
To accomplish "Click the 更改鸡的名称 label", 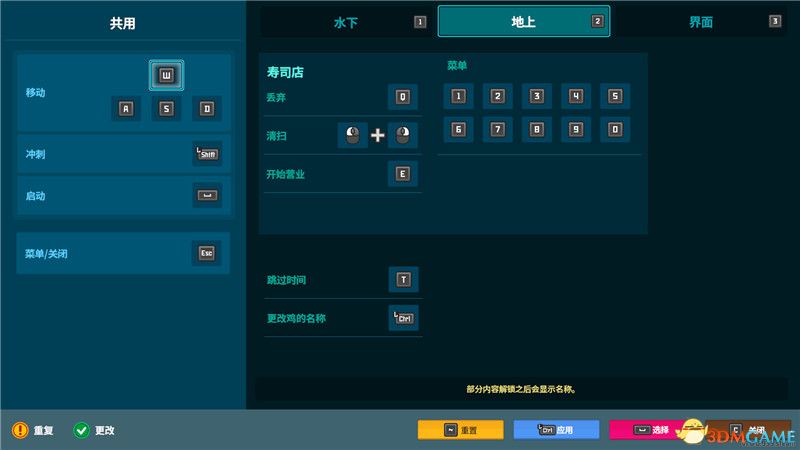I will click(x=296, y=318).
